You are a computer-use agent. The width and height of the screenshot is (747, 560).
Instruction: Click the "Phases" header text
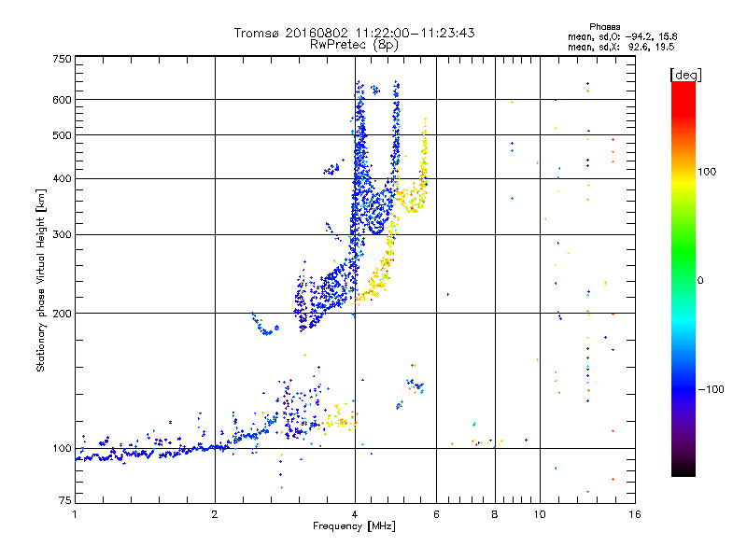tap(604, 27)
